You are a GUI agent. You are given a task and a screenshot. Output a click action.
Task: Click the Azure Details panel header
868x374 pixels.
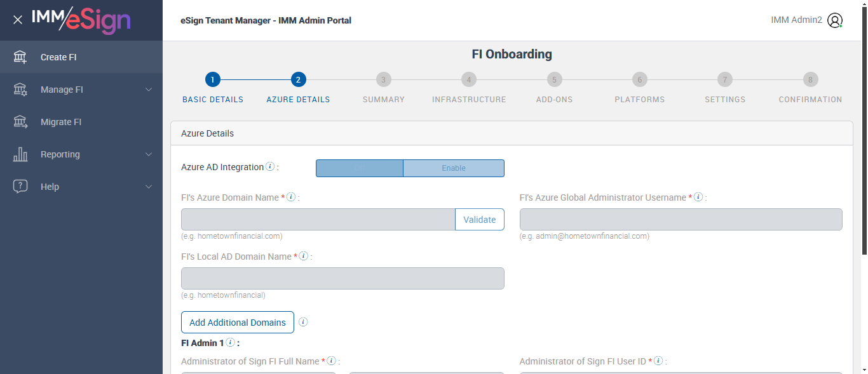(x=512, y=133)
